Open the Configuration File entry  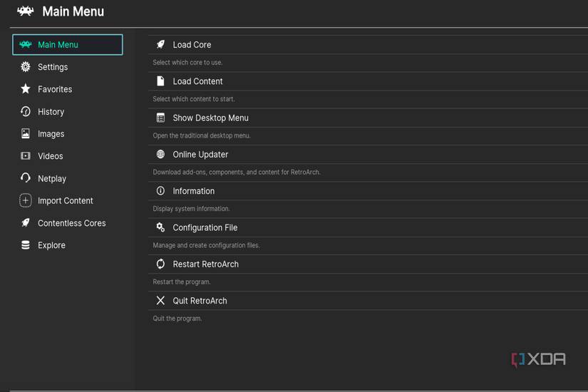[368, 227]
